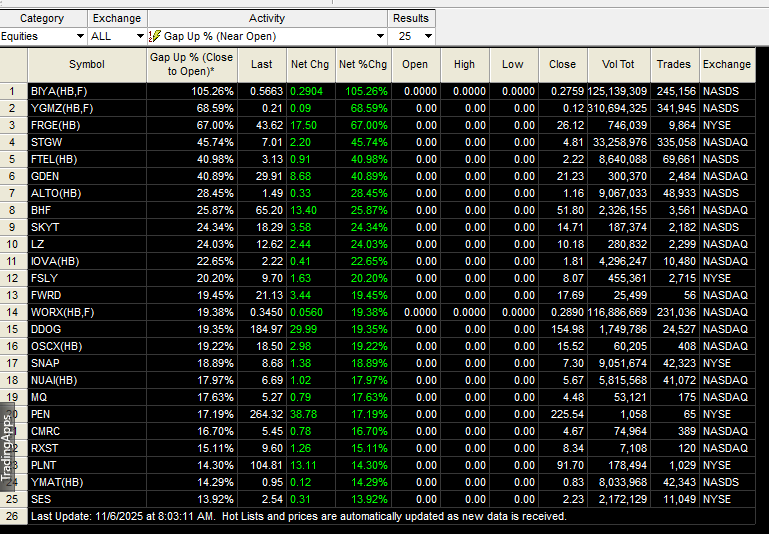Select the MQ symbol

[x=39, y=397]
